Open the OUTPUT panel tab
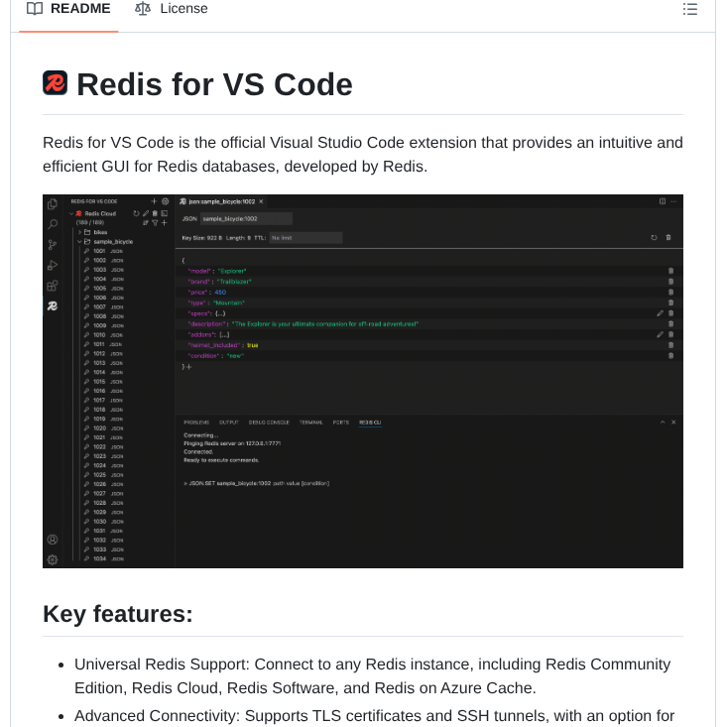This screenshot has height=727, width=728. point(229,423)
